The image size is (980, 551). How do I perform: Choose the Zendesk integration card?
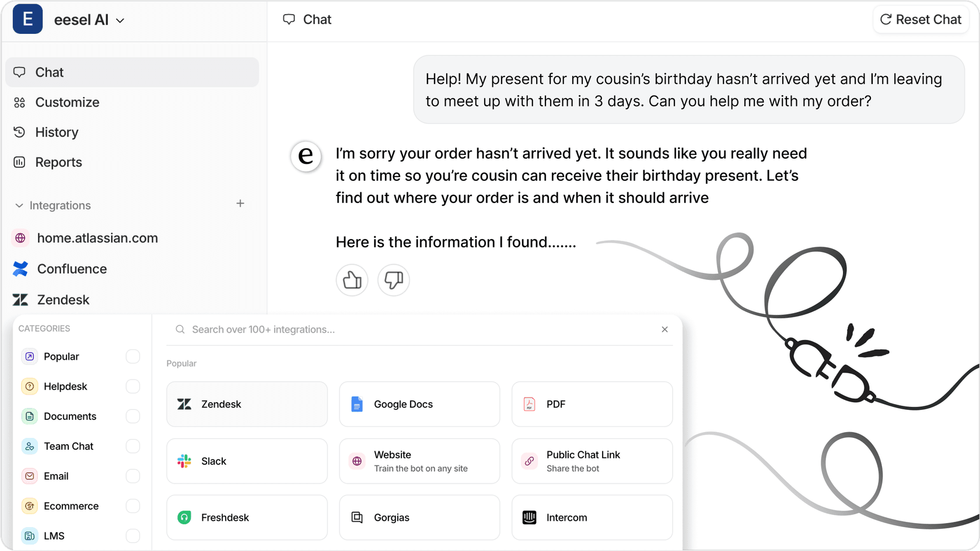click(x=247, y=404)
